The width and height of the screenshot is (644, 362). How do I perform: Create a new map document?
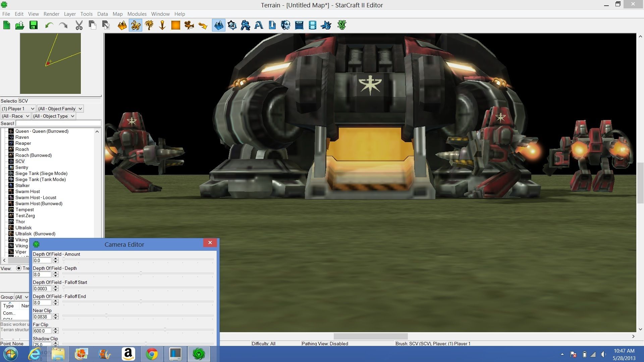pyautogui.click(x=7, y=25)
